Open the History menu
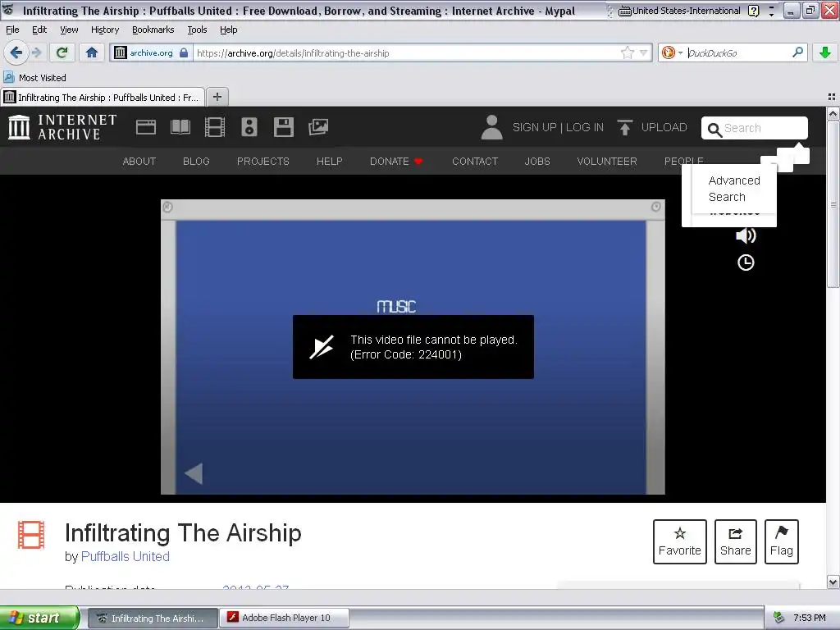840x630 pixels. [104, 30]
